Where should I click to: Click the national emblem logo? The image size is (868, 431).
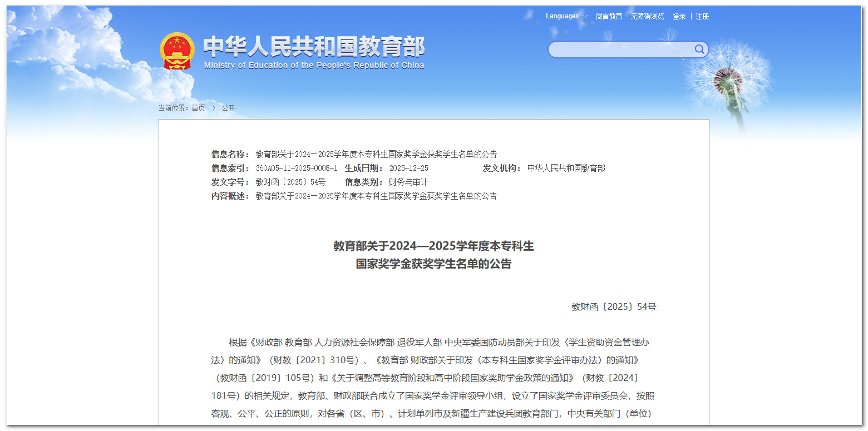pyautogui.click(x=177, y=51)
